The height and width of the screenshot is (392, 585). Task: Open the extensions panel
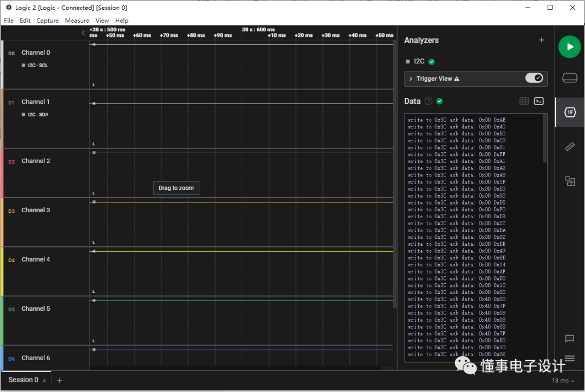(x=569, y=181)
